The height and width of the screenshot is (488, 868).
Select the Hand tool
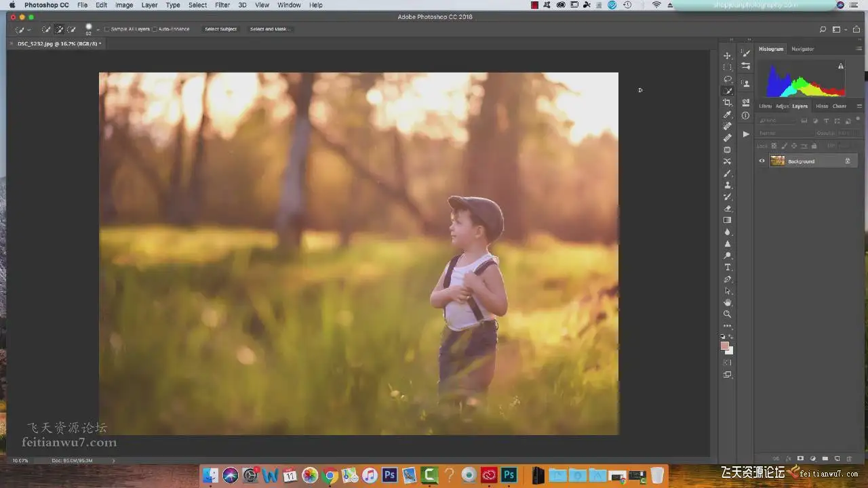coord(728,302)
